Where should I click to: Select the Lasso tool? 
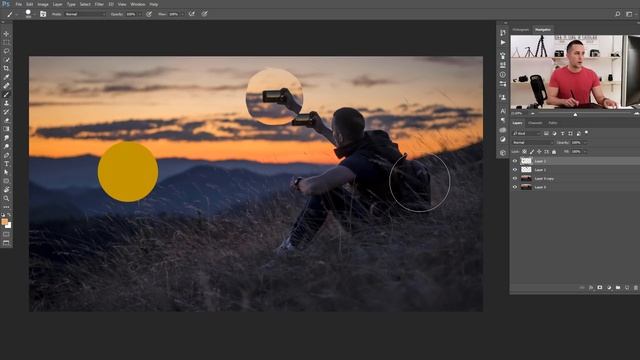pos(6,51)
